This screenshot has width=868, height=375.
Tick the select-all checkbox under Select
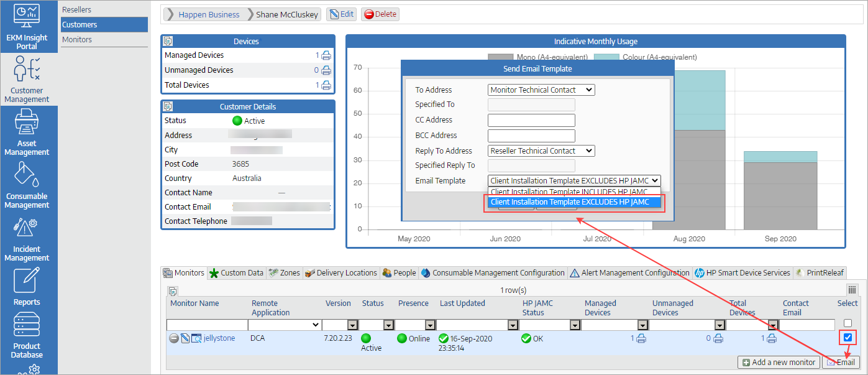click(x=848, y=323)
